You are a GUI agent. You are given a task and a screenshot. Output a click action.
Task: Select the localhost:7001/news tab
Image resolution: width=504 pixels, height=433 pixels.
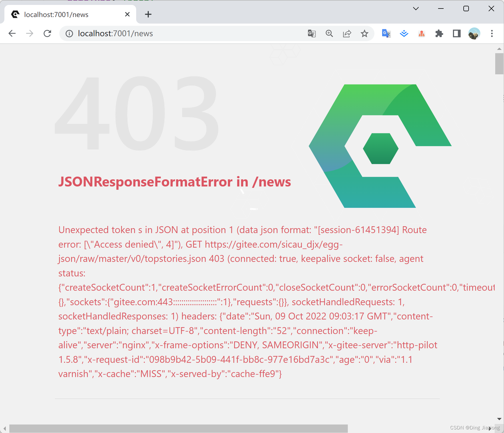coord(70,14)
